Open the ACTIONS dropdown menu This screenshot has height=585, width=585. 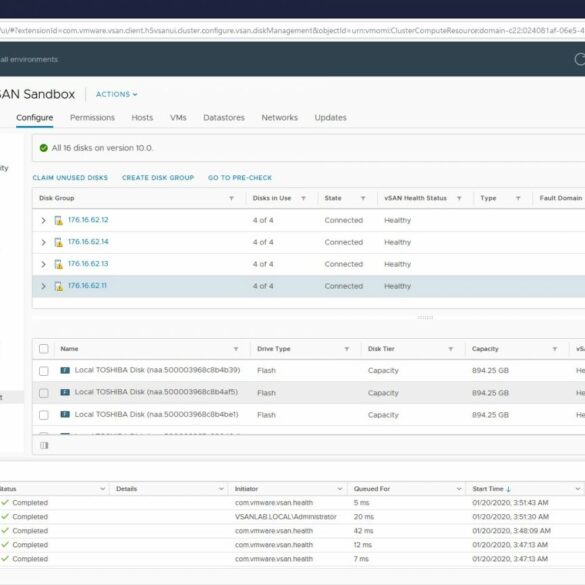tap(117, 94)
